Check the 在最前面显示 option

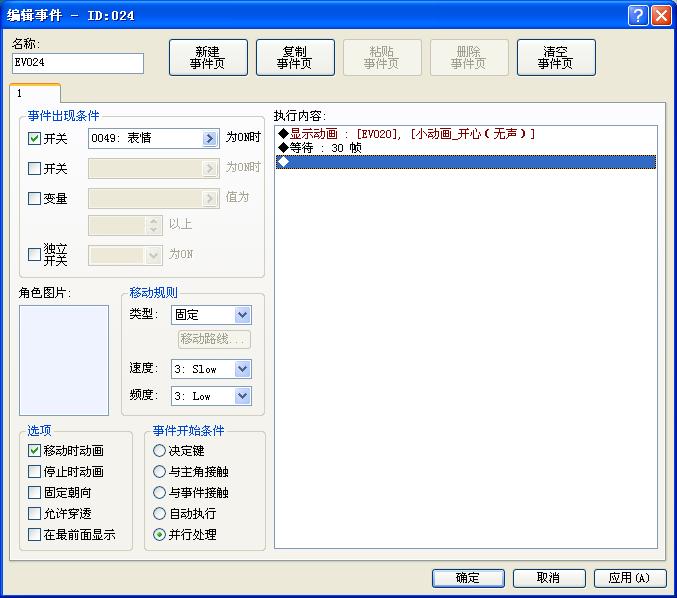(34, 535)
